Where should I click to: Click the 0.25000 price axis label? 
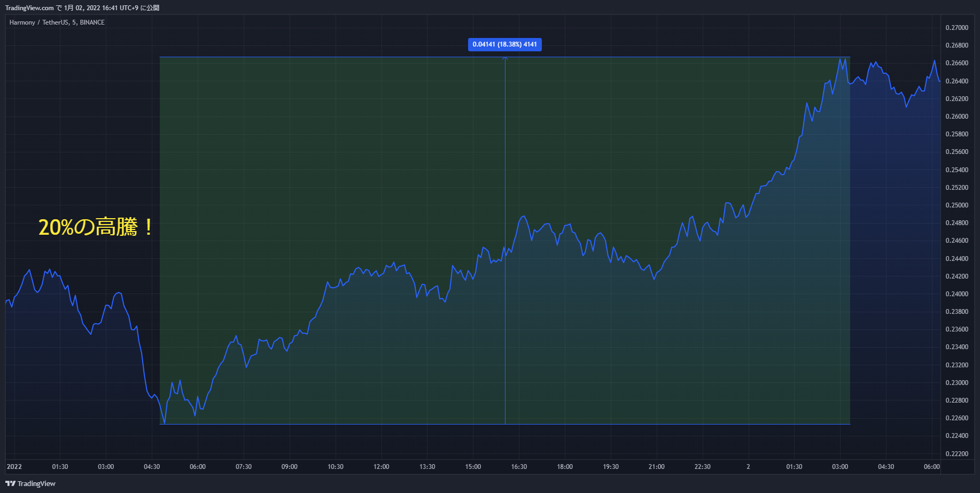pos(957,205)
